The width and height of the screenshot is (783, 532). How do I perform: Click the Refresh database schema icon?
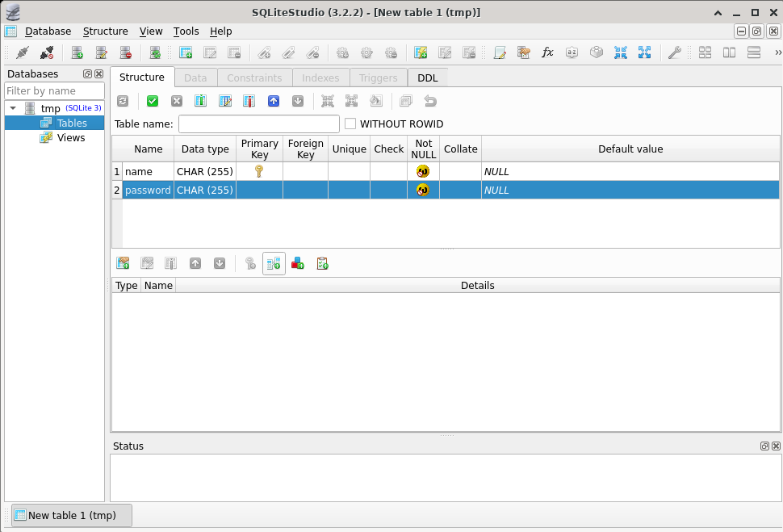[x=155, y=52]
